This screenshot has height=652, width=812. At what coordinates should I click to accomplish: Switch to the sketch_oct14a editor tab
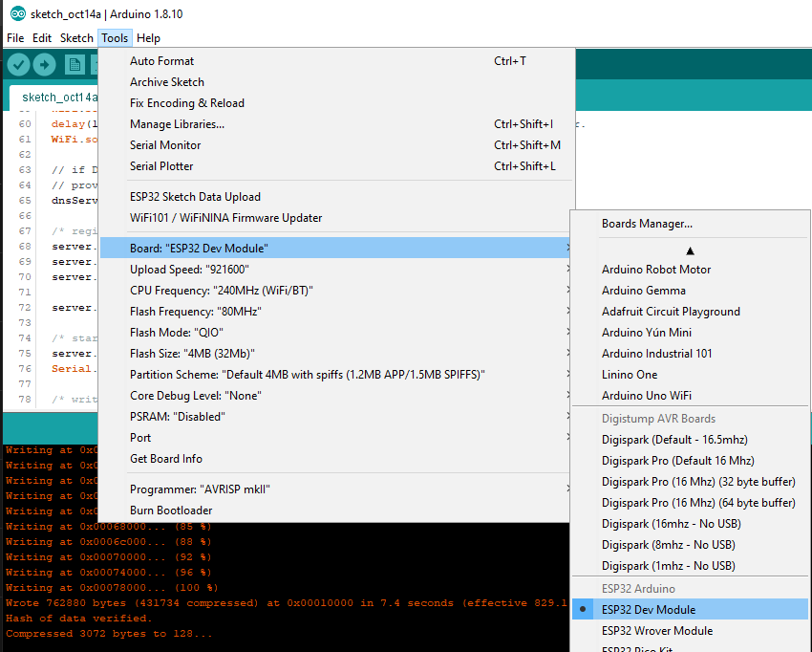53,97
